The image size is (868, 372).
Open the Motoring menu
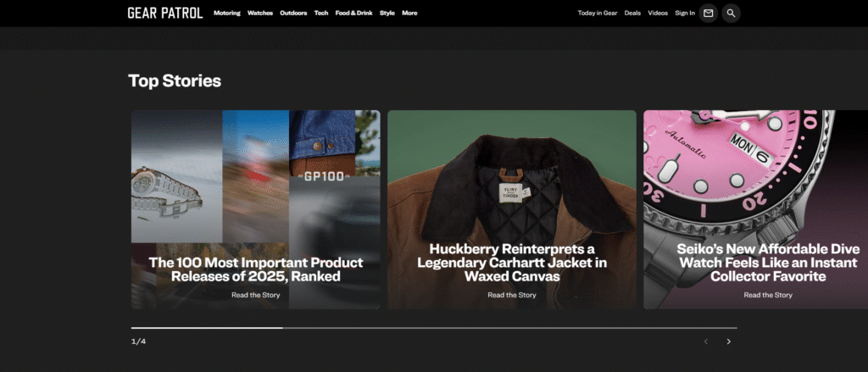click(x=226, y=14)
